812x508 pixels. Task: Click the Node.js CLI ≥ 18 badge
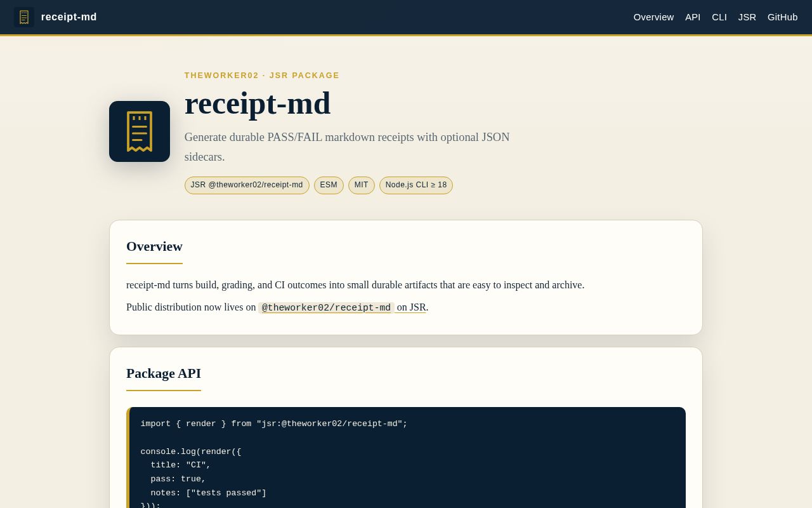416,185
